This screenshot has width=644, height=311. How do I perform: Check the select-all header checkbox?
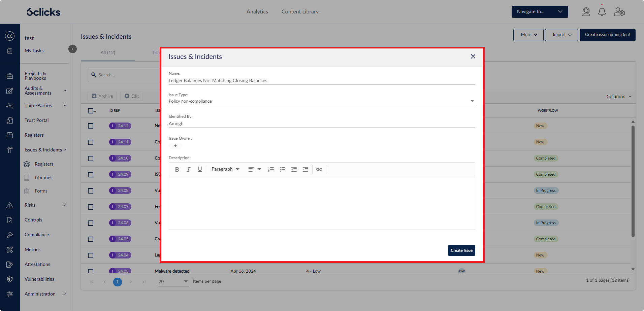coord(91,111)
